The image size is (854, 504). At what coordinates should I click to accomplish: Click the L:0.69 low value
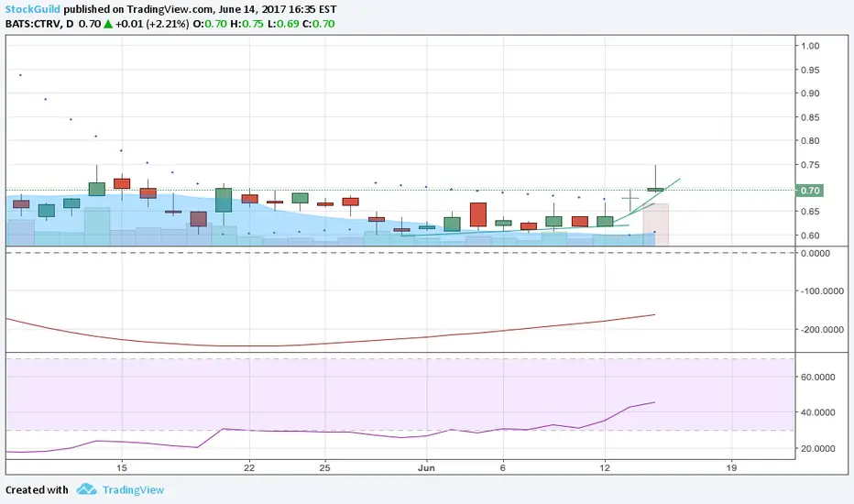[x=283, y=24]
